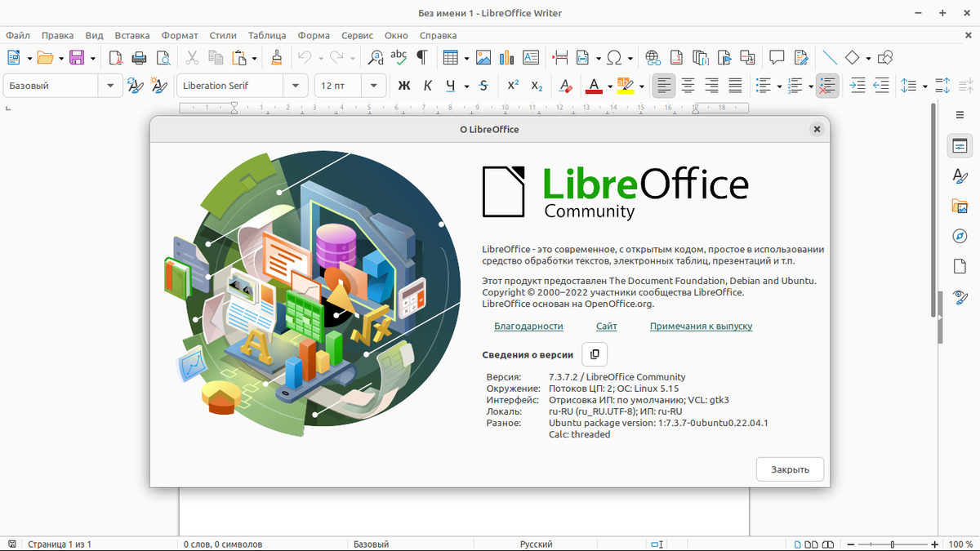The width and height of the screenshot is (980, 551).
Task: Click the Save document icon
Action: click(x=77, y=58)
